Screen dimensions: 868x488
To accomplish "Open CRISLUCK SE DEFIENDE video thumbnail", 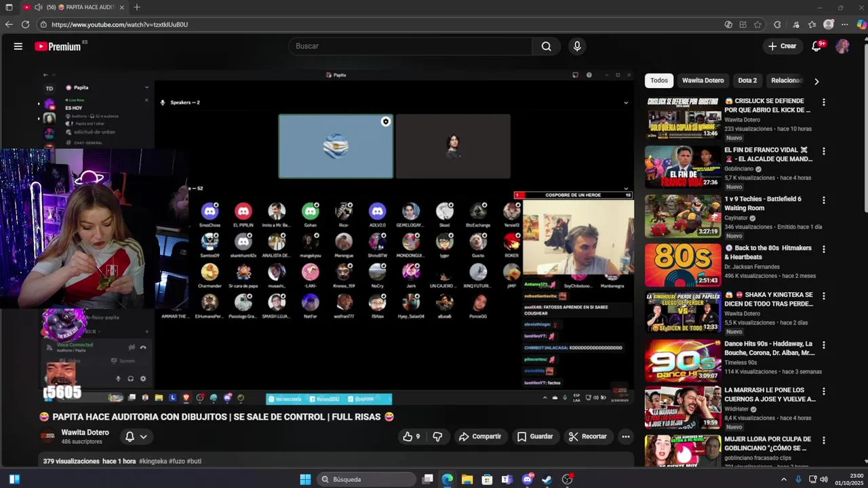I will click(x=683, y=118).
